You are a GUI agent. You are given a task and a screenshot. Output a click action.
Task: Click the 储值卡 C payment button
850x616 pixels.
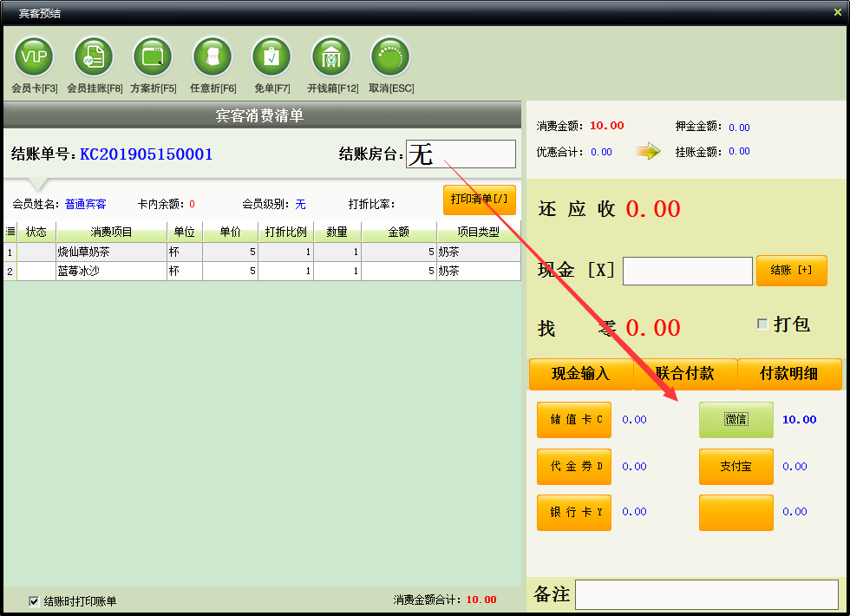click(x=574, y=420)
